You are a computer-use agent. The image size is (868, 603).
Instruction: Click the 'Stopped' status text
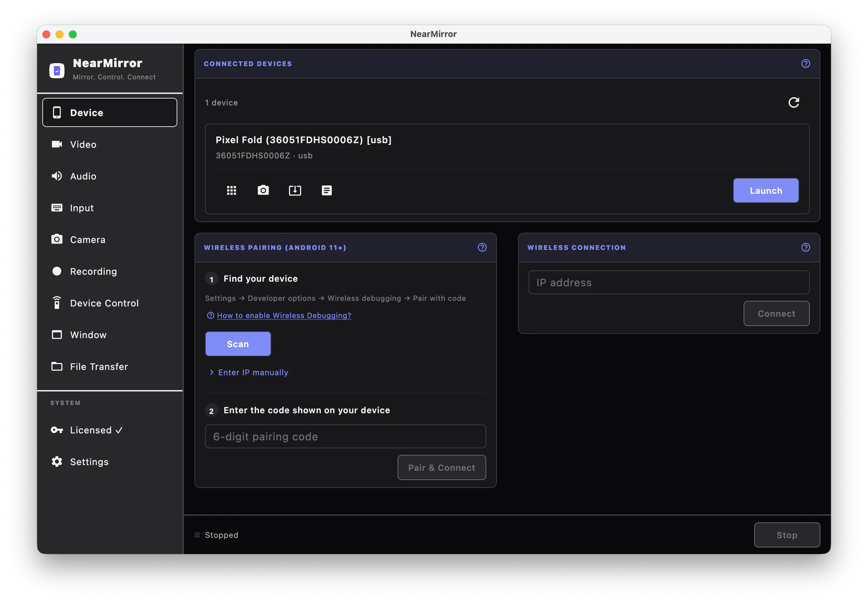point(222,535)
